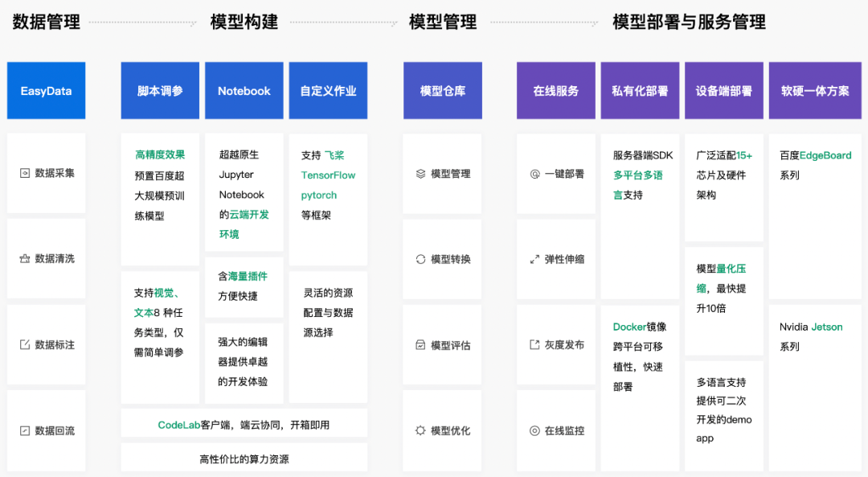Click the 模型评估 icon
Viewport: 868px width, 477px height.
coord(420,345)
